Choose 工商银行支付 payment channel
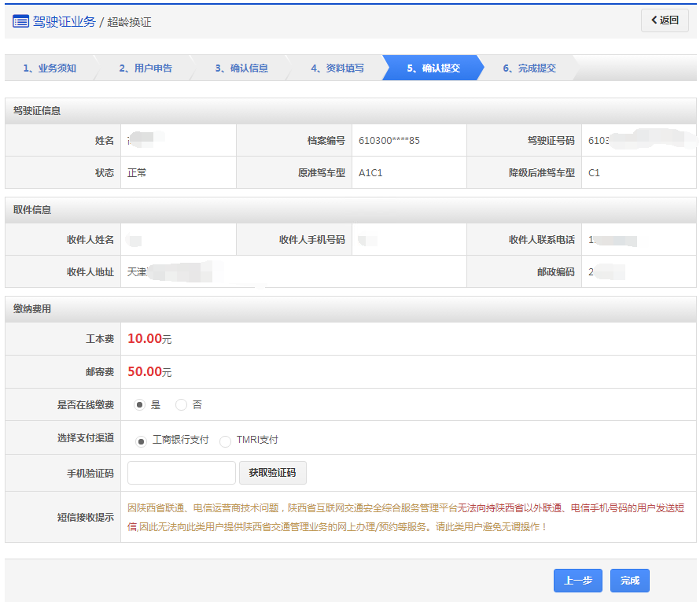This screenshot has width=700, height=605. (x=142, y=441)
